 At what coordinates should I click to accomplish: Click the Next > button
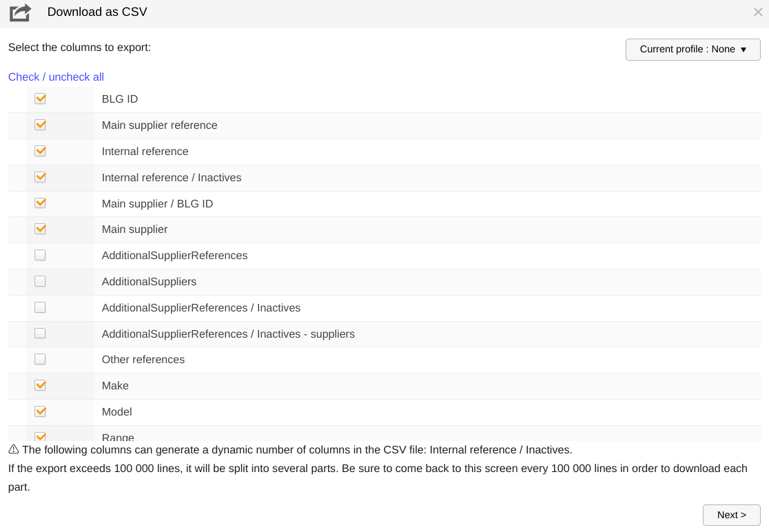pos(731,515)
